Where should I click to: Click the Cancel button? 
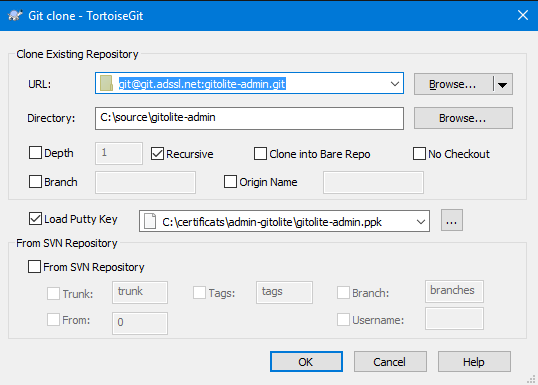(x=390, y=362)
